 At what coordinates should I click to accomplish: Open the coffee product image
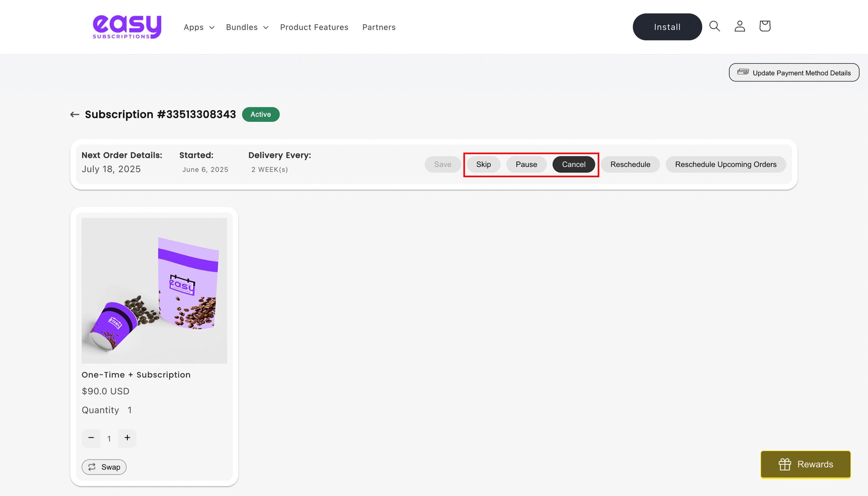coord(154,291)
